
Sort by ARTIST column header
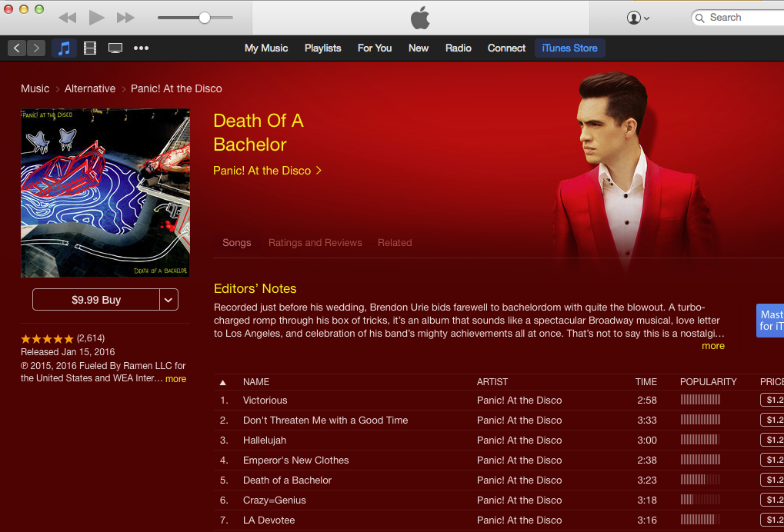tap(492, 381)
